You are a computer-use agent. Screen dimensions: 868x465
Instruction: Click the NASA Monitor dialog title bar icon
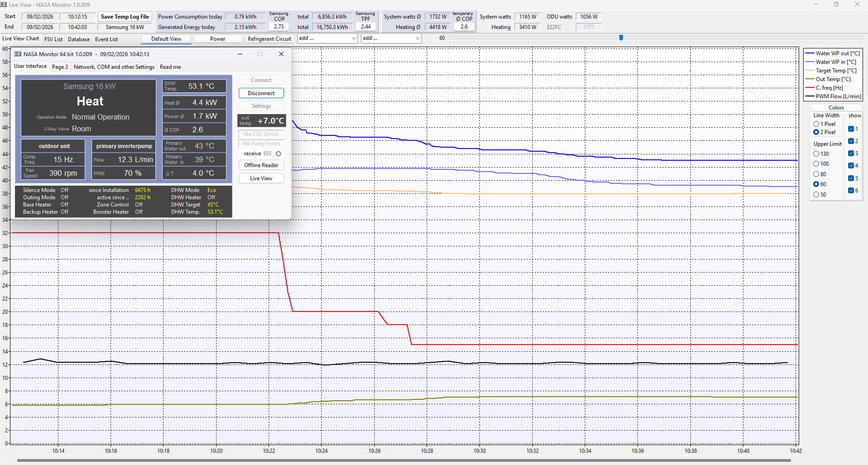(18, 54)
